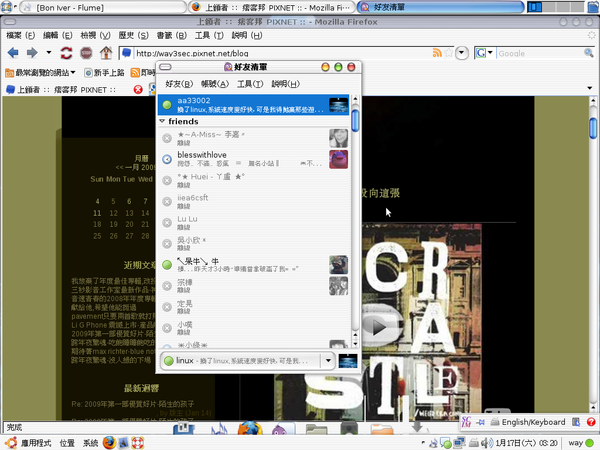Close the PIXNET browser tab with red X
This screenshot has height=450, width=600.
(138, 90)
